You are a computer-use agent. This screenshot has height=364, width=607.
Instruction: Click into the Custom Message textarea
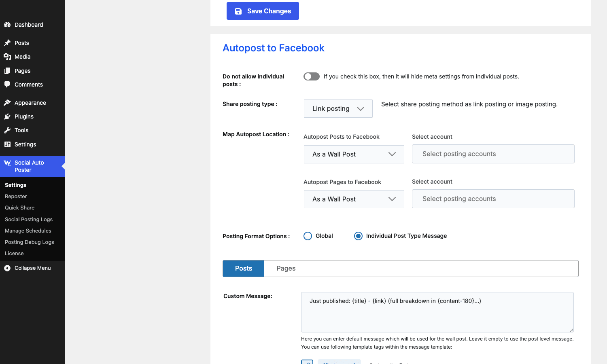pos(437,312)
